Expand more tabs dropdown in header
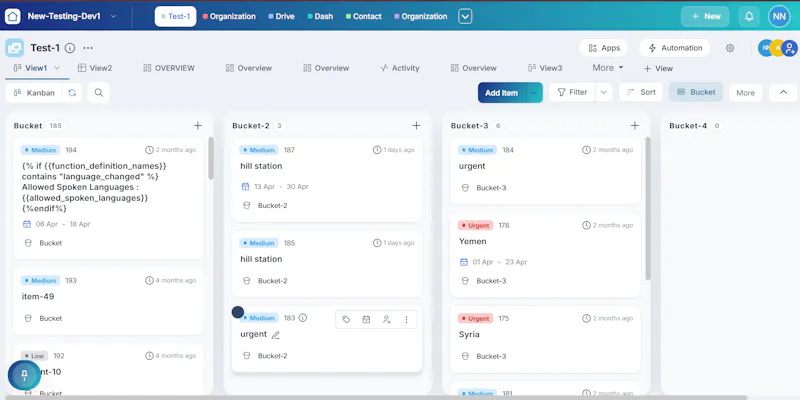 [465, 16]
